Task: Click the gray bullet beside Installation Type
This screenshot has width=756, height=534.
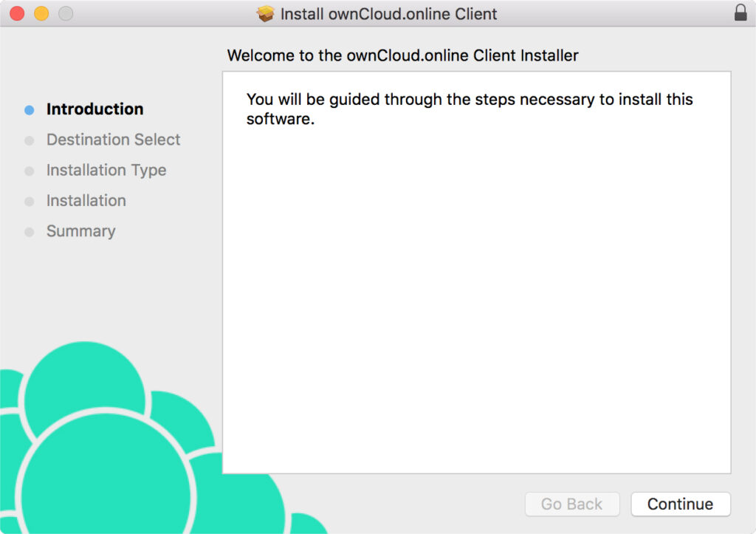Action: click(x=30, y=171)
